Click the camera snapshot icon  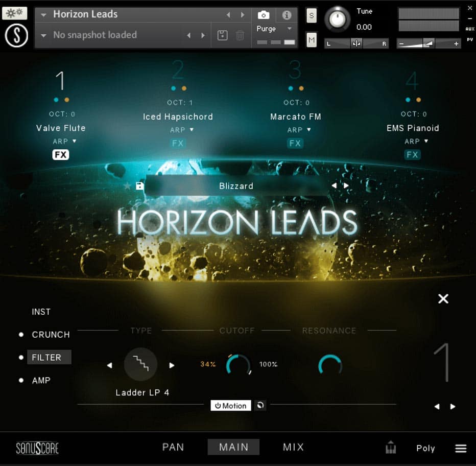(x=264, y=15)
